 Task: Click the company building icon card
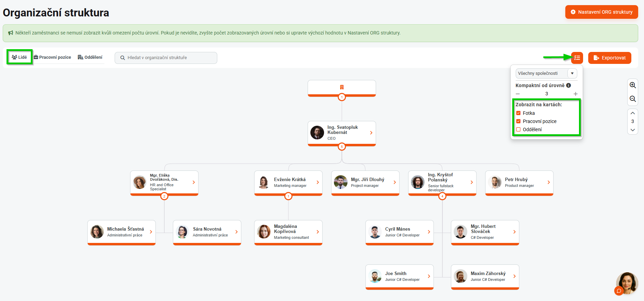click(x=342, y=87)
